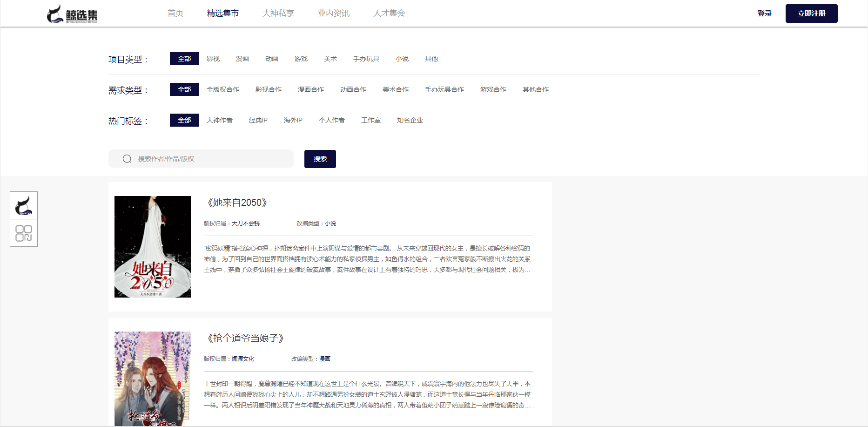Click the 抢个道爷当娘子 cover image
The image size is (868, 427).
pyautogui.click(x=153, y=378)
